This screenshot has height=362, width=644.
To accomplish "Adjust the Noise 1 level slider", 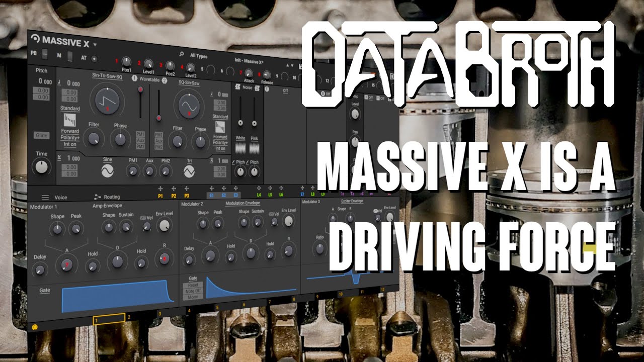I will [240, 111].
